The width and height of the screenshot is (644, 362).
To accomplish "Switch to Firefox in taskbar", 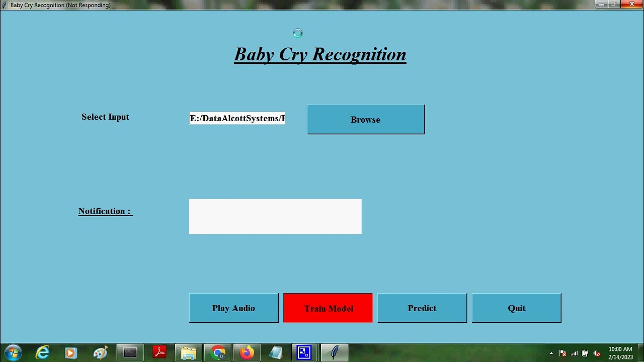I will coord(247,353).
